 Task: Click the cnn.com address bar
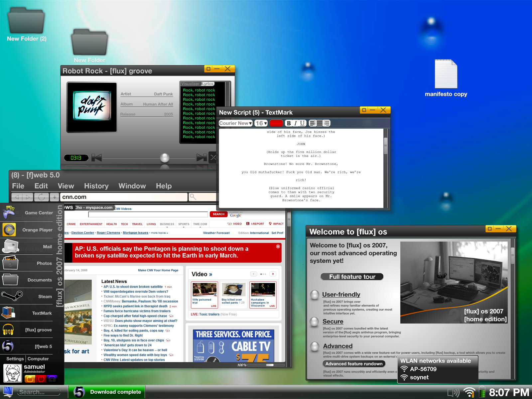[x=124, y=197]
